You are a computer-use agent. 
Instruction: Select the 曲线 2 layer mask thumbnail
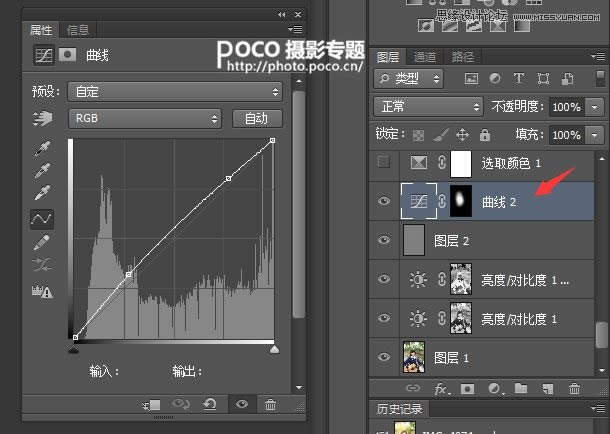(461, 201)
